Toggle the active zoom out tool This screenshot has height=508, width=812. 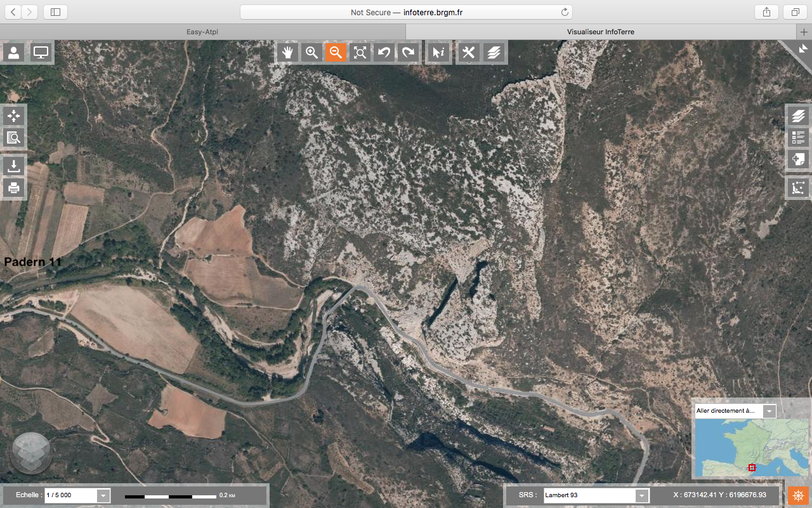[336, 53]
